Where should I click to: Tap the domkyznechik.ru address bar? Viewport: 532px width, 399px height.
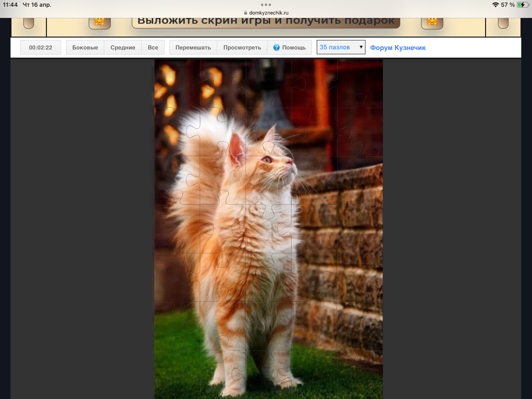coord(268,13)
